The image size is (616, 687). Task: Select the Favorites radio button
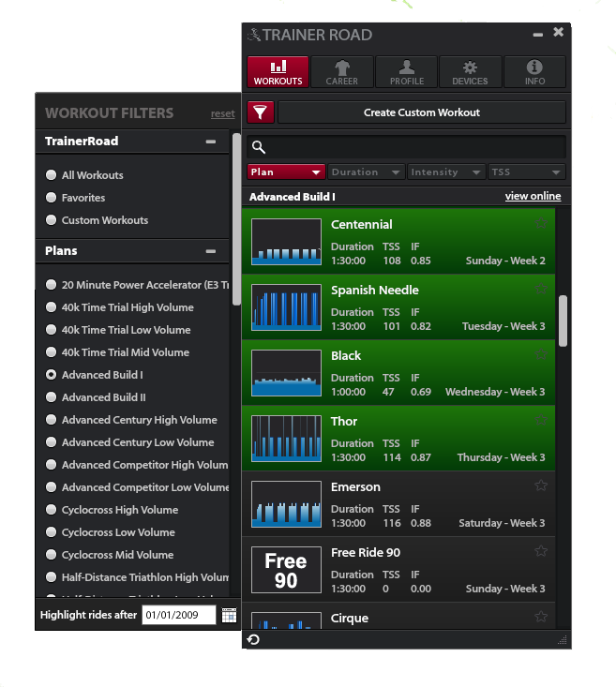[51, 198]
